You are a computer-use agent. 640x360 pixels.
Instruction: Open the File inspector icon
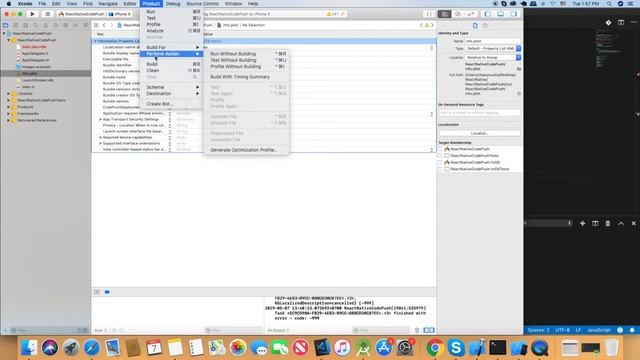(x=475, y=26)
